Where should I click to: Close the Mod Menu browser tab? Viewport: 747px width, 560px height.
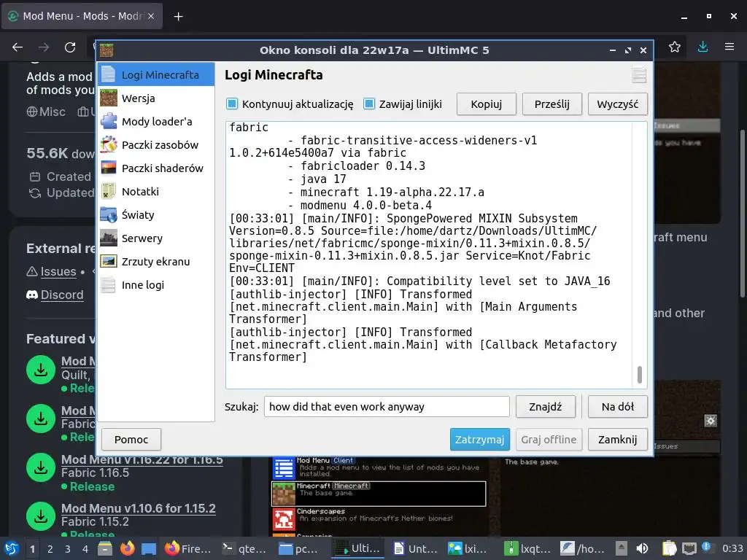pyautogui.click(x=151, y=16)
